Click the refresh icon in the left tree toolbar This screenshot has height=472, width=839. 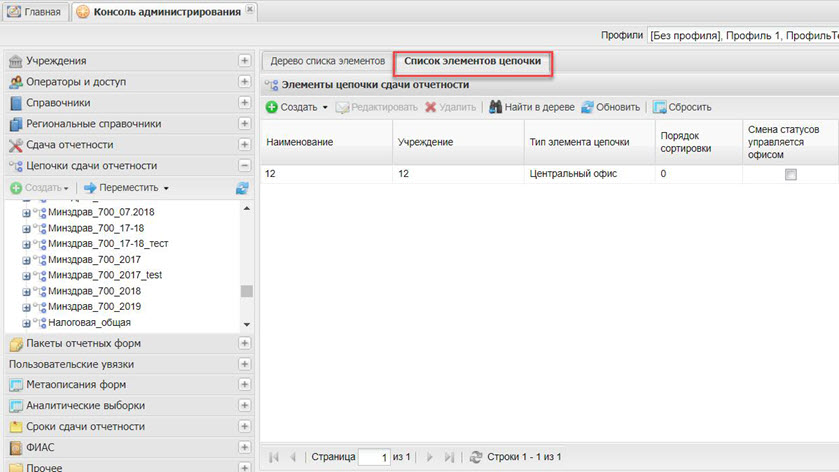click(242, 188)
